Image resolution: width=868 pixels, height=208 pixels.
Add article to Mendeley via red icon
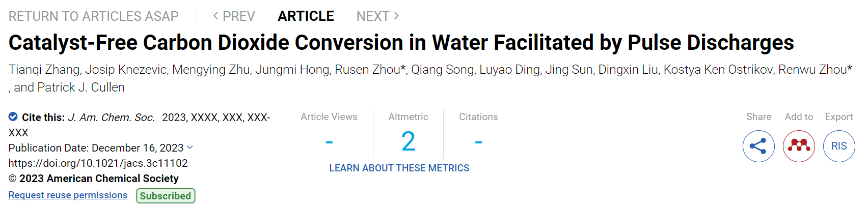click(x=799, y=146)
